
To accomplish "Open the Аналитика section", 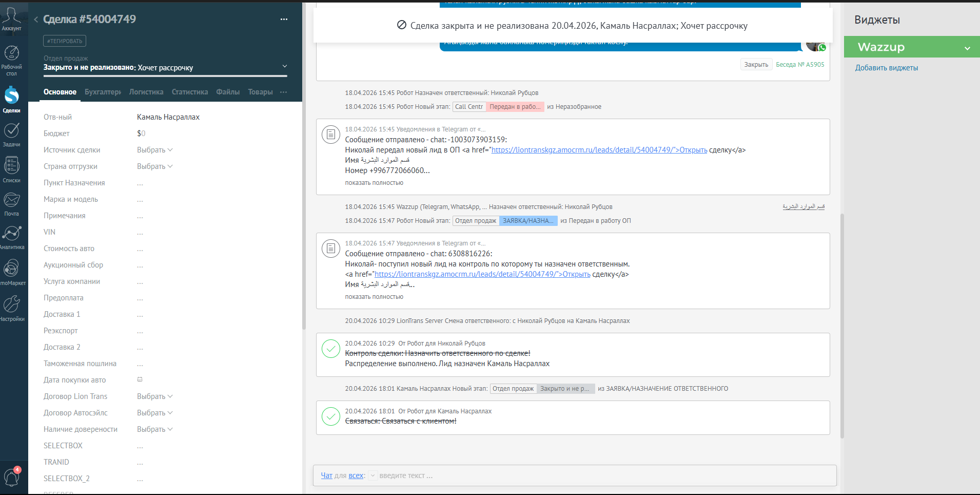I will [11, 237].
